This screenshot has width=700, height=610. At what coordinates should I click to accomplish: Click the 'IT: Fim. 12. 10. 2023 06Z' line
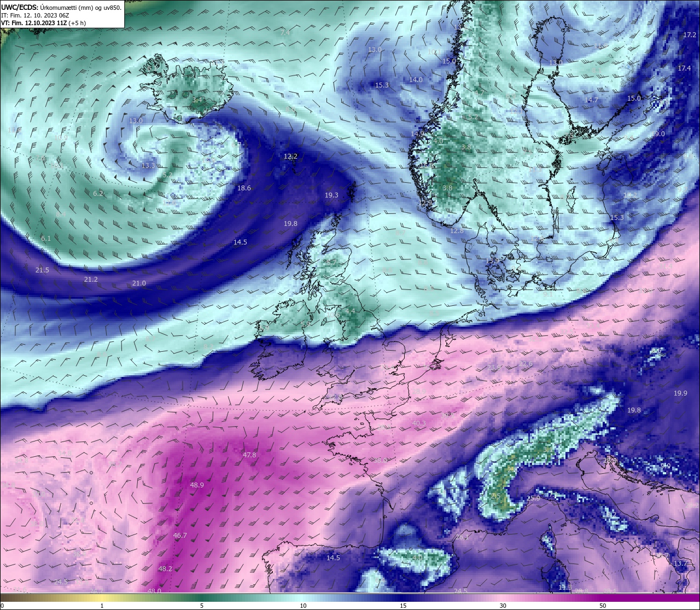coord(35,16)
